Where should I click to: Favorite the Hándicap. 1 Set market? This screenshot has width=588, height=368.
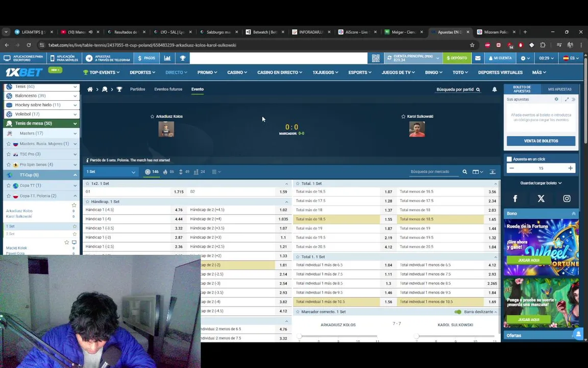tap(87, 202)
